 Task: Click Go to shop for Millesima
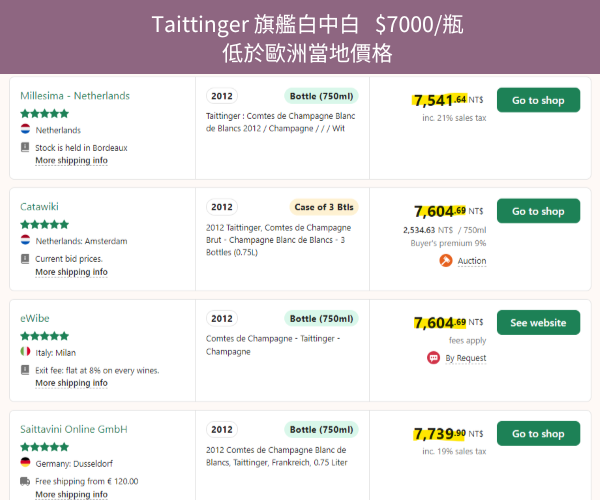pos(538,100)
